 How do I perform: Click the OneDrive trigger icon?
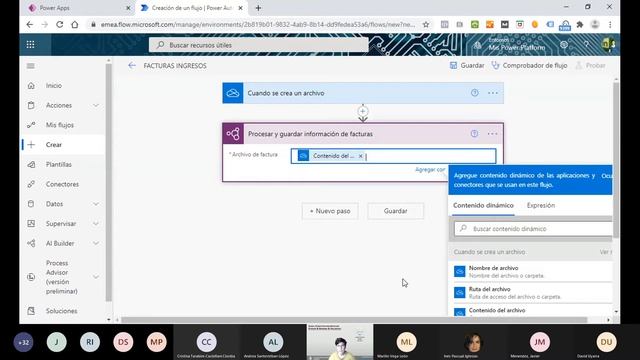click(x=233, y=93)
